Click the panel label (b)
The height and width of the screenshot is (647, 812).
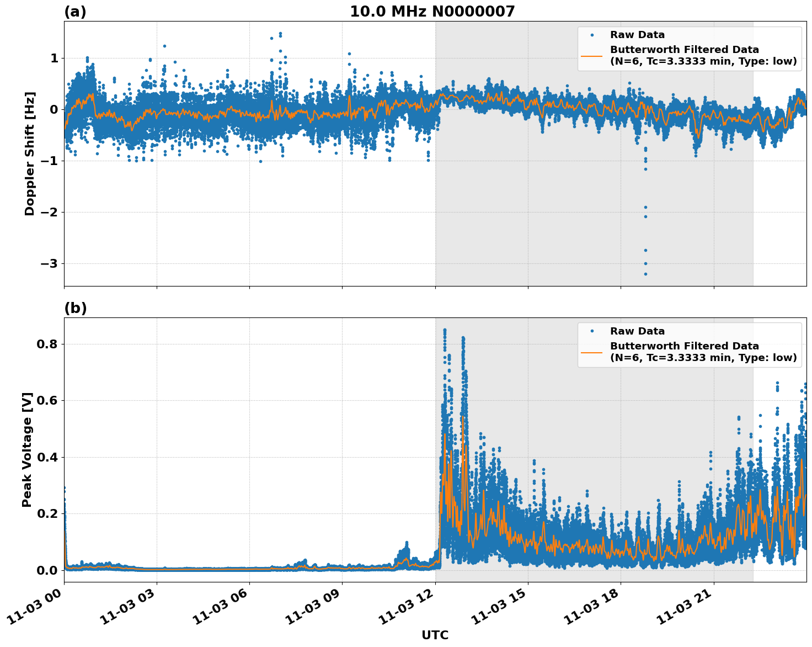74,307
